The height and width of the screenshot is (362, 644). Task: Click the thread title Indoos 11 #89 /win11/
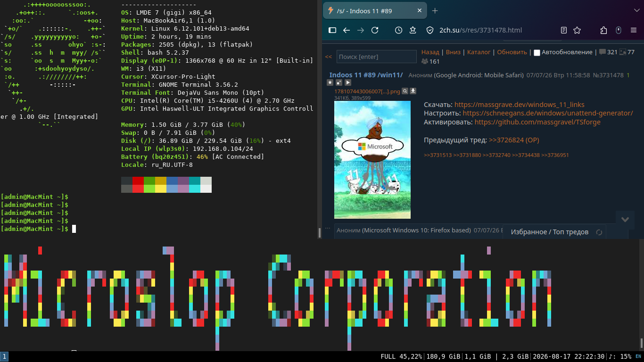pyautogui.click(x=366, y=75)
